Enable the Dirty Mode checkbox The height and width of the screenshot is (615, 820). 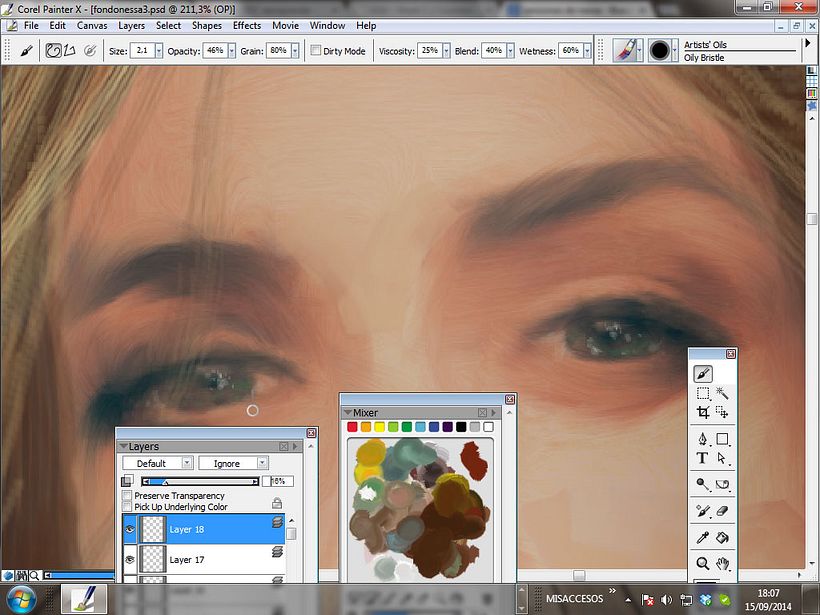pos(316,50)
